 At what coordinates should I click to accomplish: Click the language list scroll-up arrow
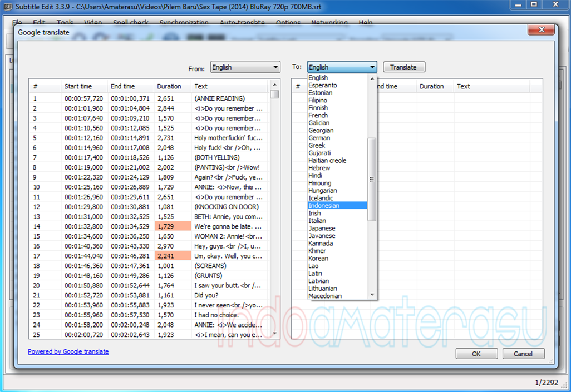[372, 78]
